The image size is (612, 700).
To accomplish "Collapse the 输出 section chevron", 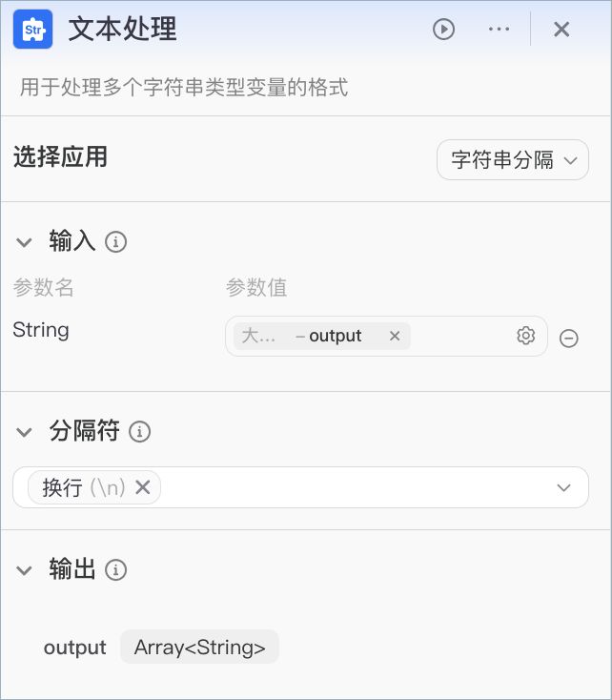I will [x=24, y=570].
